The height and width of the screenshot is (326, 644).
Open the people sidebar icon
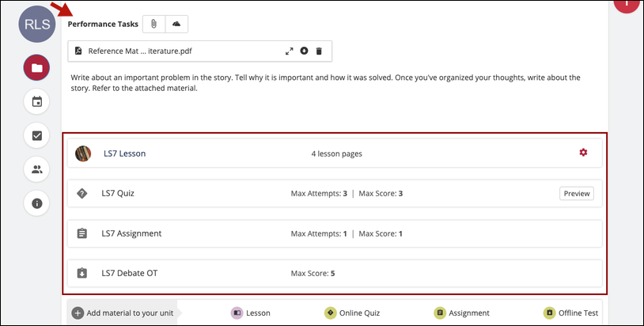tap(37, 169)
